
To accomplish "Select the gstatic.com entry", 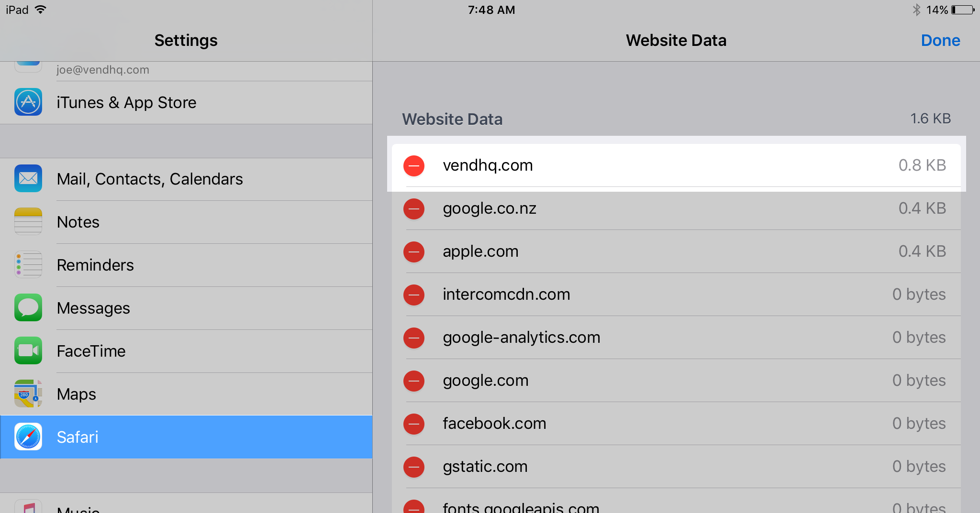I will [676, 467].
